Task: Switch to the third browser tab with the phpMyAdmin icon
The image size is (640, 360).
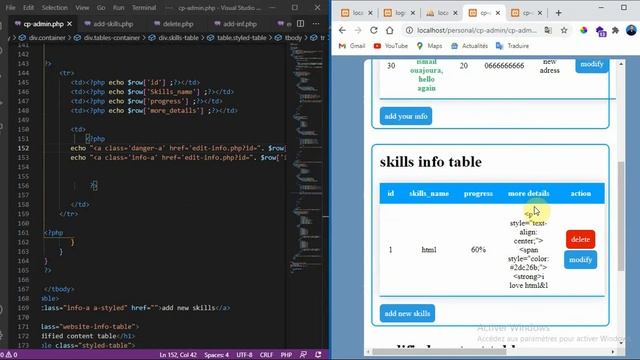Action: tap(441, 13)
